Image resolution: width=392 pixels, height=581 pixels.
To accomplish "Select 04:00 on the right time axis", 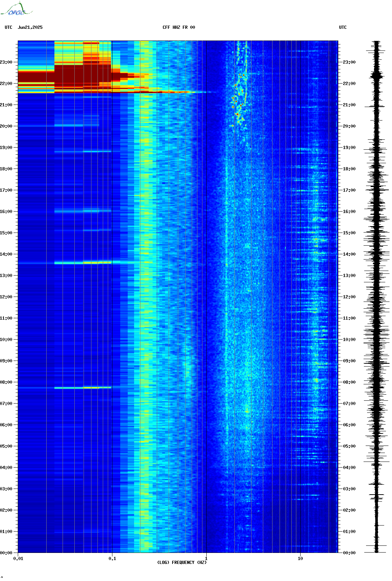I will coord(349,468).
